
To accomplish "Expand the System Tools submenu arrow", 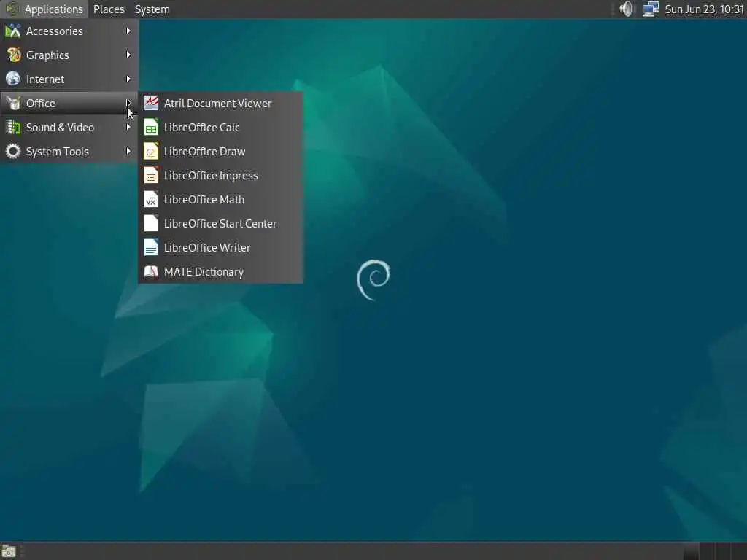I will pyautogui.click(x=128, y=151).
